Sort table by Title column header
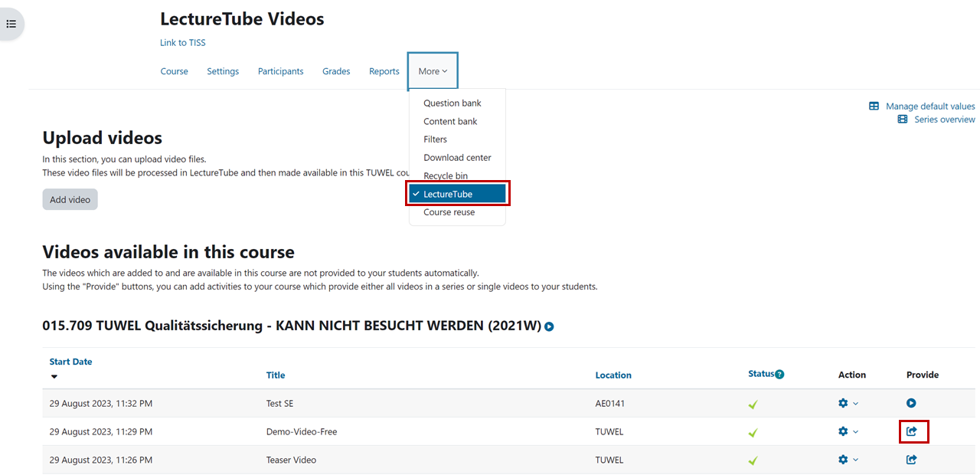This screenshot has height=475, width=980. pos(276,375)
